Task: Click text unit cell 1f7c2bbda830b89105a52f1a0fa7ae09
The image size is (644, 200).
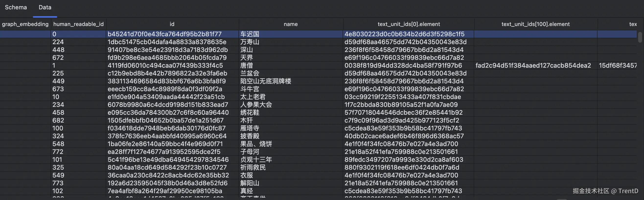Action: (x=409, y=105)
